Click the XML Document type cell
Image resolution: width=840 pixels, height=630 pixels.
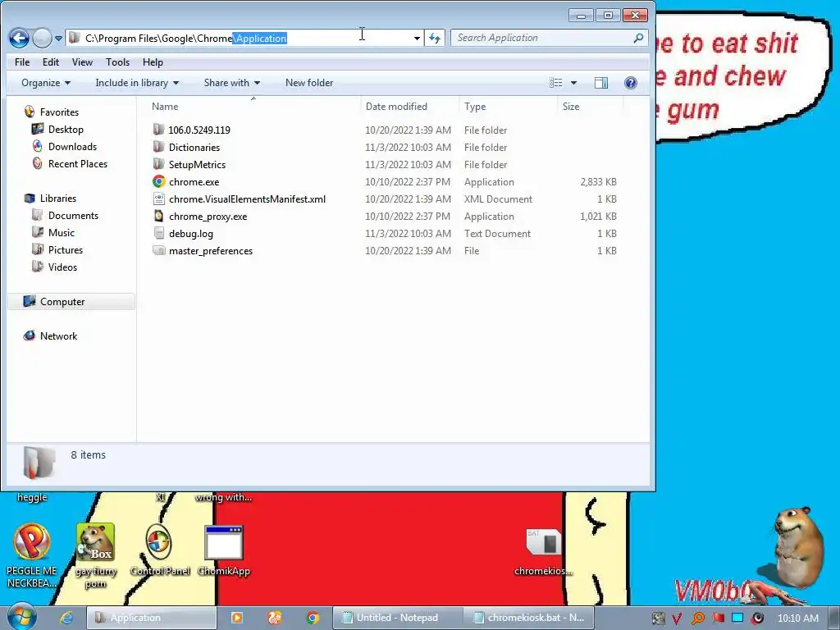498,199
